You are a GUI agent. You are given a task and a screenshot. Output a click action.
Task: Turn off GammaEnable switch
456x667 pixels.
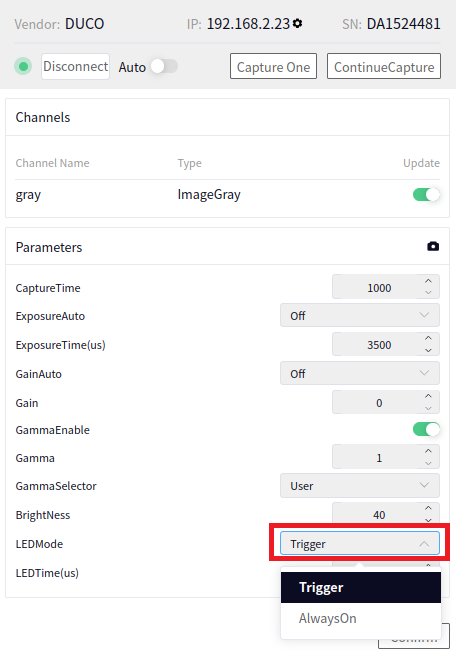coord(426,429)
